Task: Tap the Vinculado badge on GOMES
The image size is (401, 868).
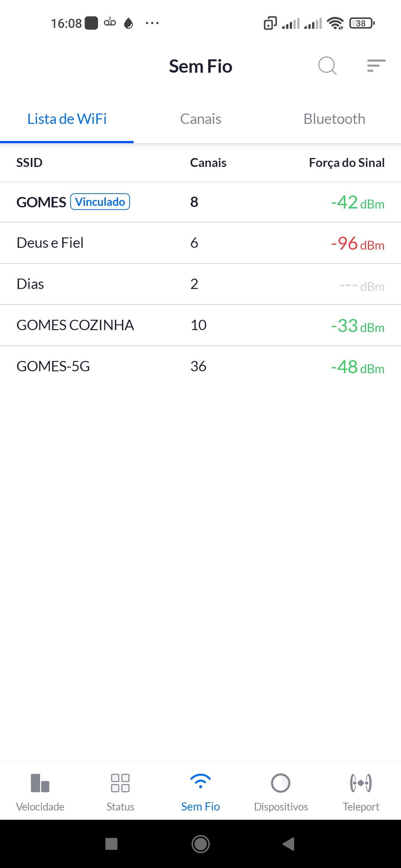Action: coord(100,202)
